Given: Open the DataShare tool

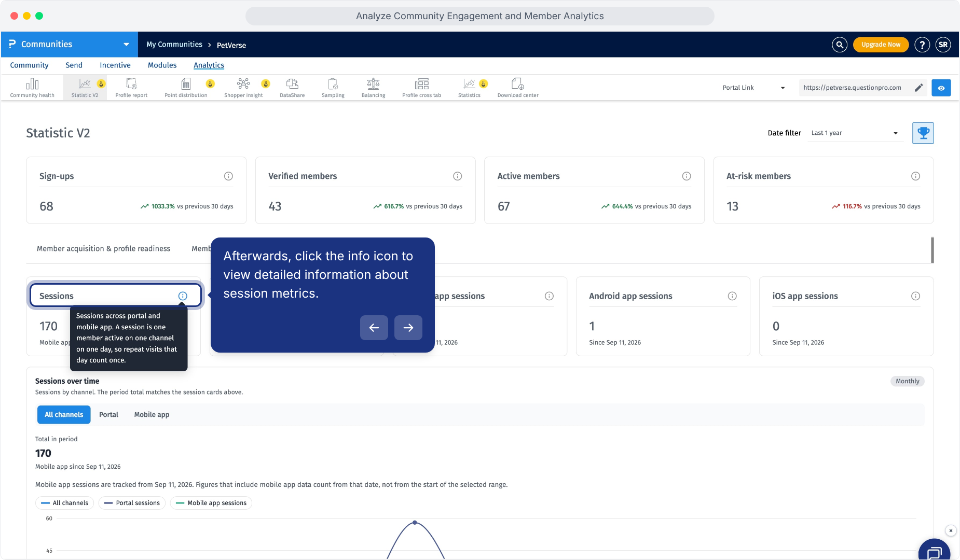Looking at the screenshot, I should (x=292, y=88).
